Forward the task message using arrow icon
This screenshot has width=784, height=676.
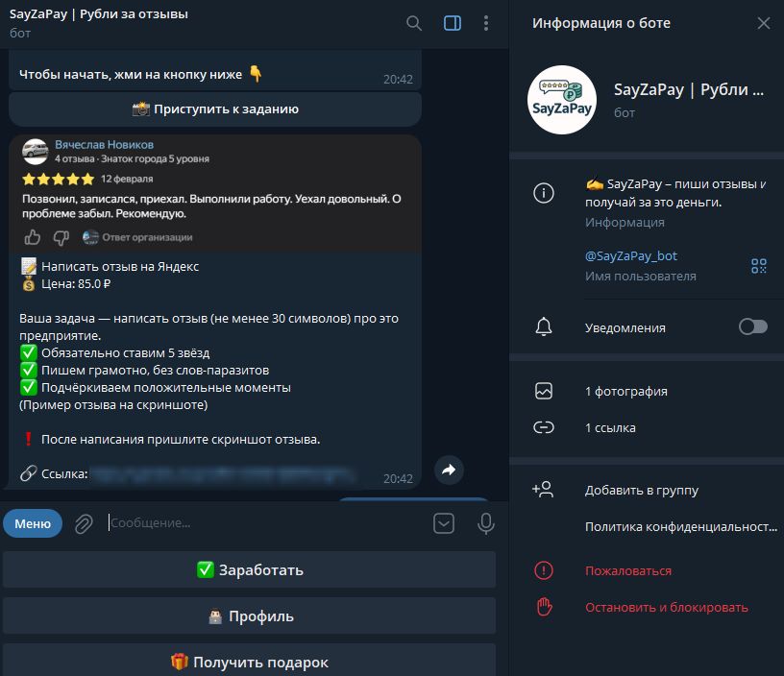[x=449, y=470]
